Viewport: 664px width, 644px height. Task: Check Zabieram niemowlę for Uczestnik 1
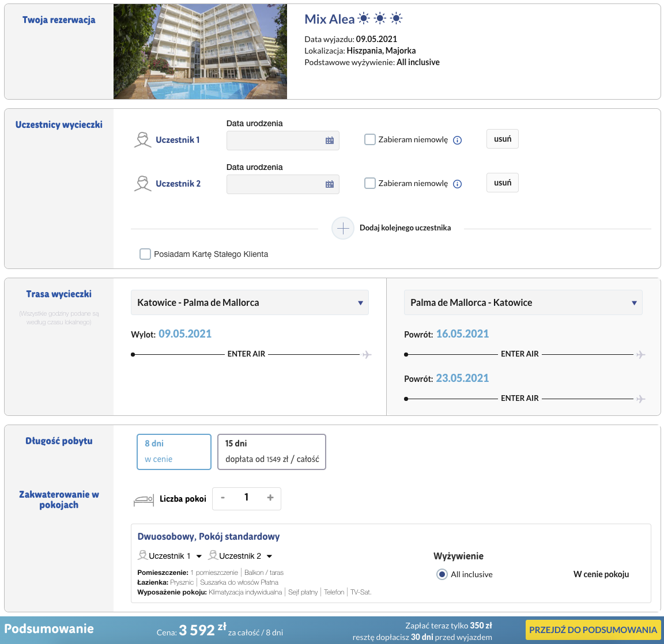(370, 139)
